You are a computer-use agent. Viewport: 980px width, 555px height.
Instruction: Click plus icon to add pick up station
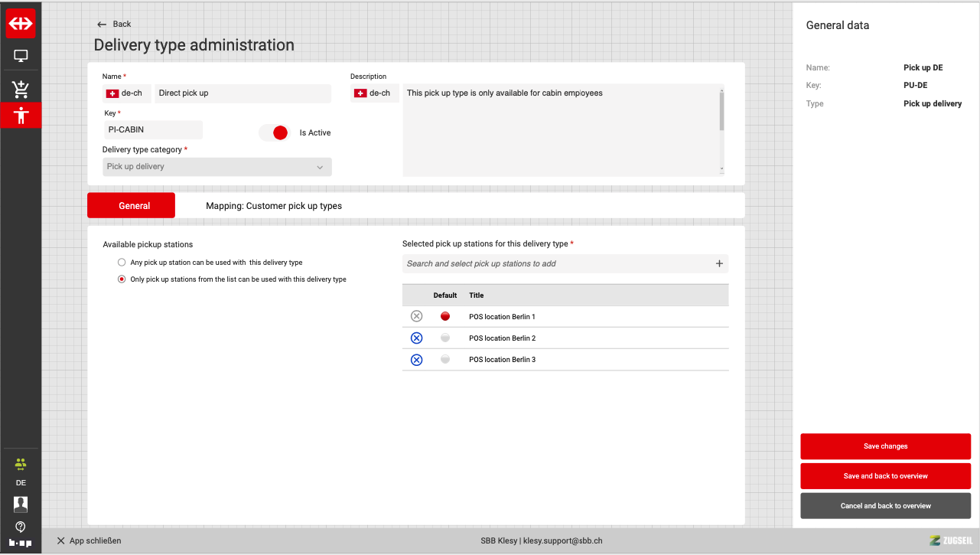click(719, 264)
